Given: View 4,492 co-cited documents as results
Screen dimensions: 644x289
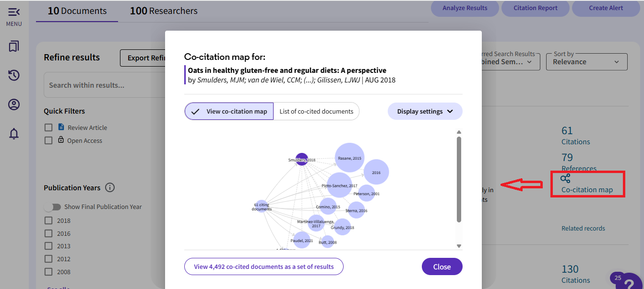Looking at the screenshot, I should (x=264, y=266).
